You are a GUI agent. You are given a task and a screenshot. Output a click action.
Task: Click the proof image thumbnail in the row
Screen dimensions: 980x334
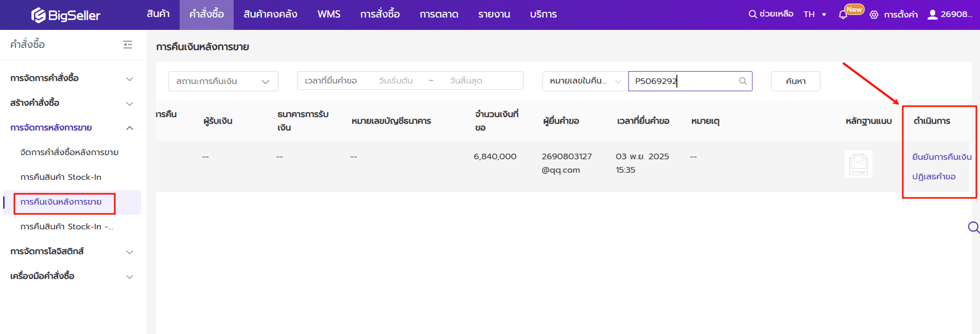coord(858,164)
